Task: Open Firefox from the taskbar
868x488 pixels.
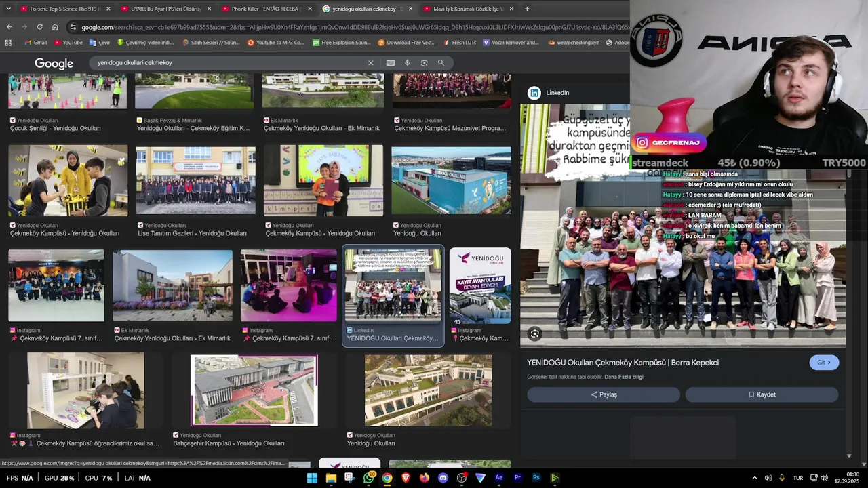Action: [425, 478]
